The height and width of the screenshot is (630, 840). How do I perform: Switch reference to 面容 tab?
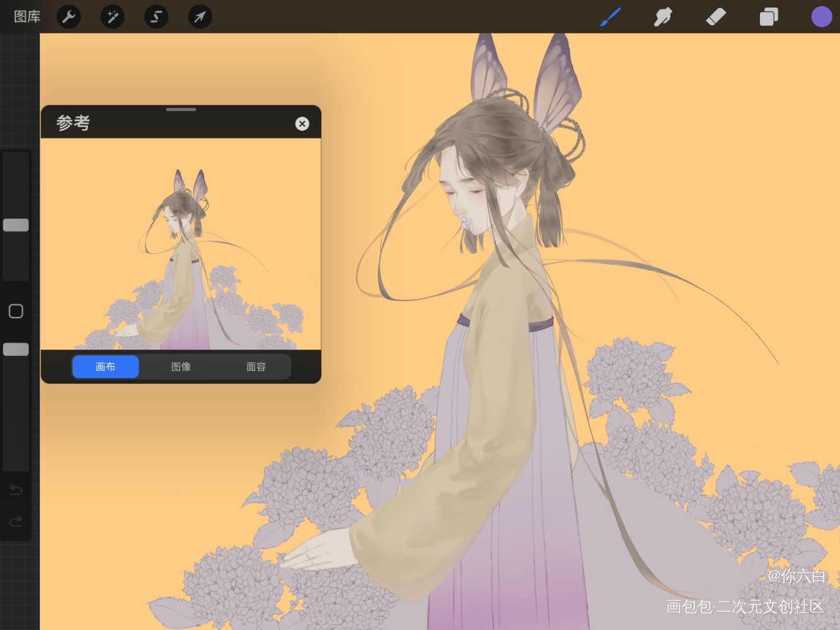point(256,367)
